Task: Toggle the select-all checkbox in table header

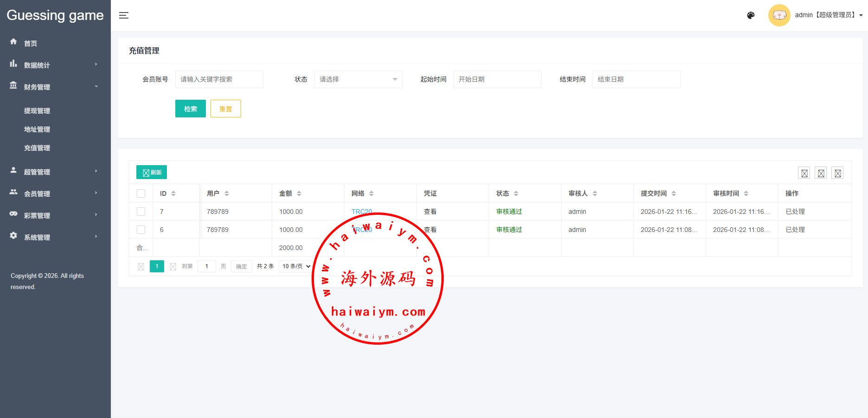Action: 141,193
